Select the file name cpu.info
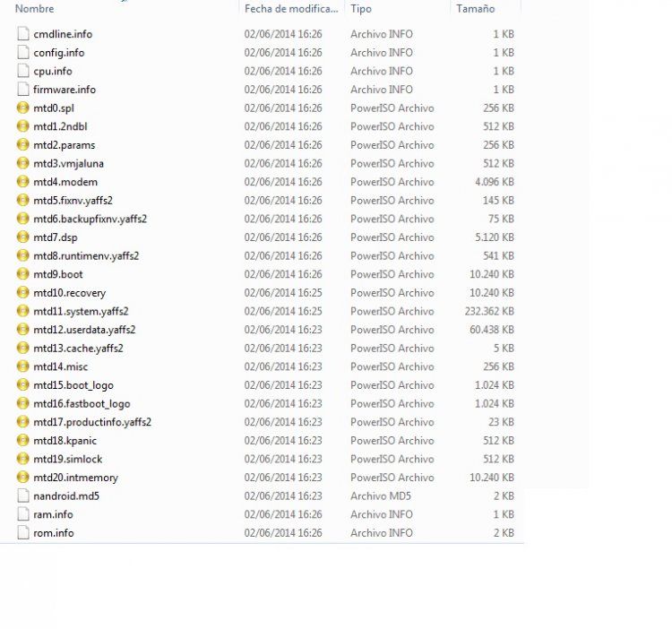This screenshot has width=672, height=629. coord(53,71)
